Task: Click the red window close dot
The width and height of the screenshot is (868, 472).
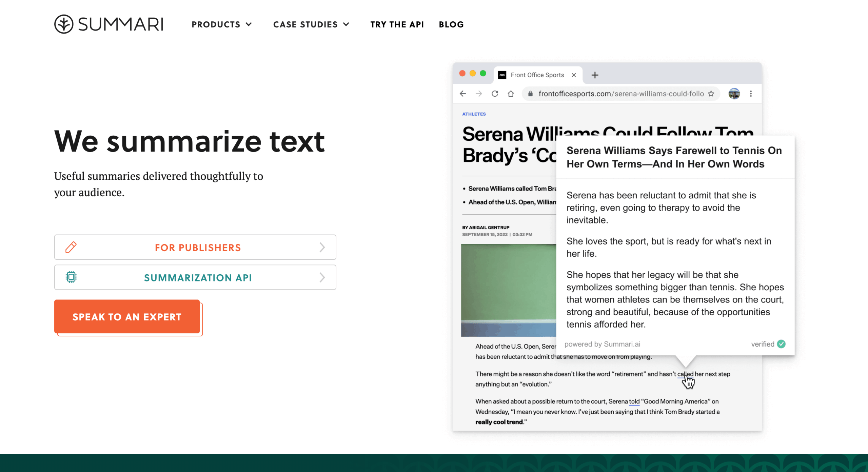Action: (462, 73)
